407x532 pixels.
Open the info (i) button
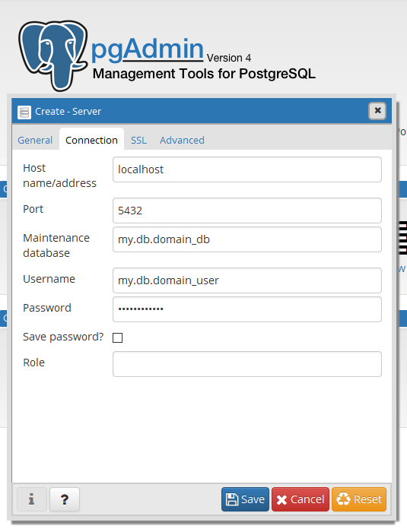coord(32,499)
